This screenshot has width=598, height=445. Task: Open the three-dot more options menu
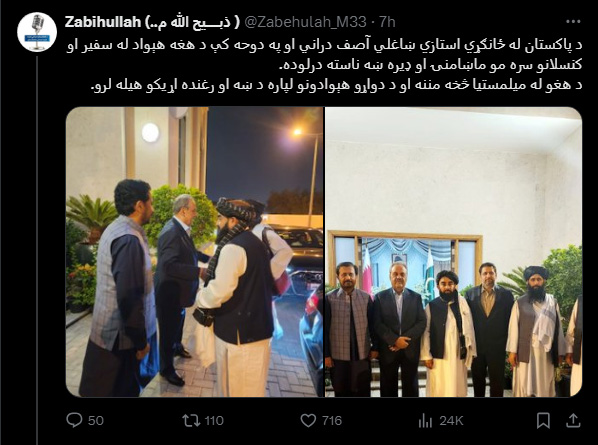point(573,22)
